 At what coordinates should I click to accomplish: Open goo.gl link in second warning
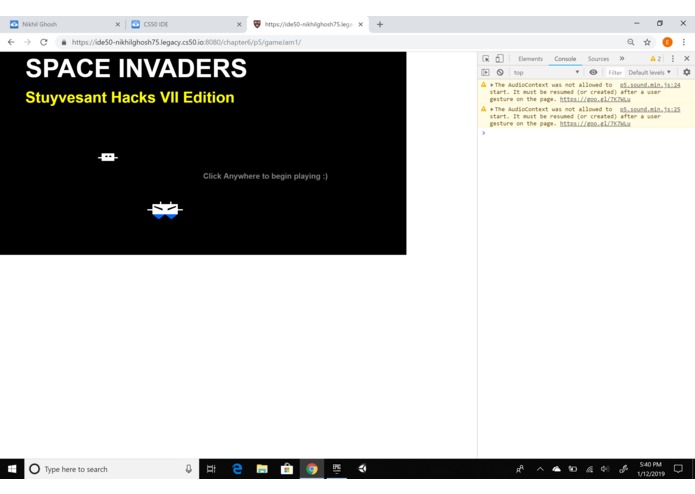(595, 124)
